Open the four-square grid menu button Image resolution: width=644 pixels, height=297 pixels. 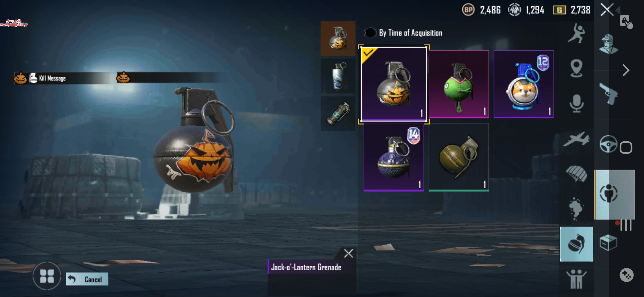click(47, 276)
